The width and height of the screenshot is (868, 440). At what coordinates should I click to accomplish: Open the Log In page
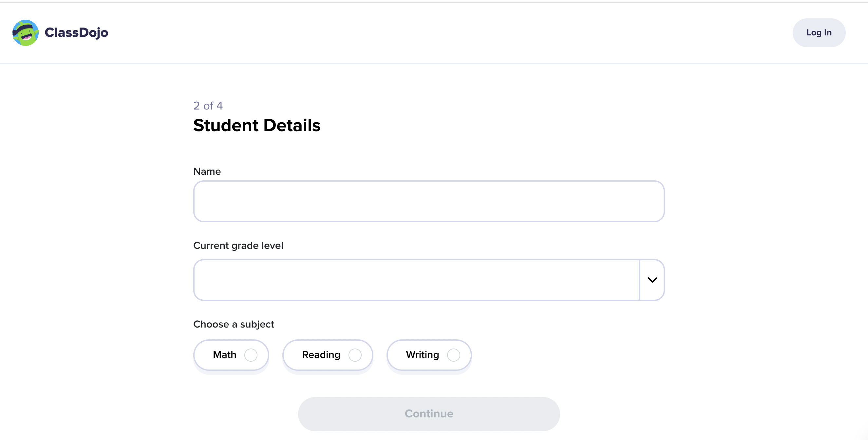[x=819, y=32]
